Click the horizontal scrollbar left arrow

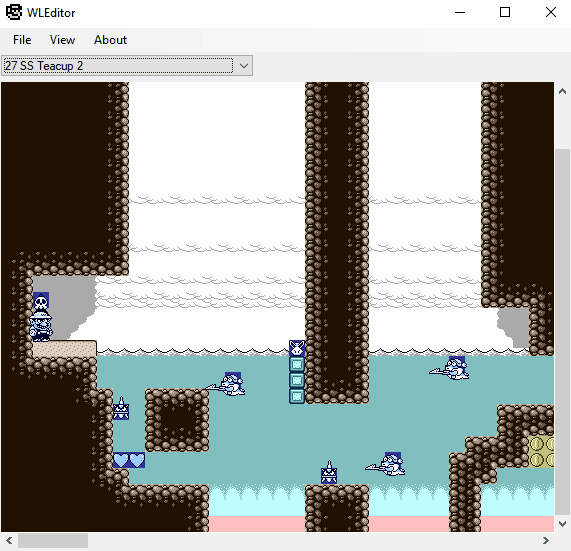[9, 540]
